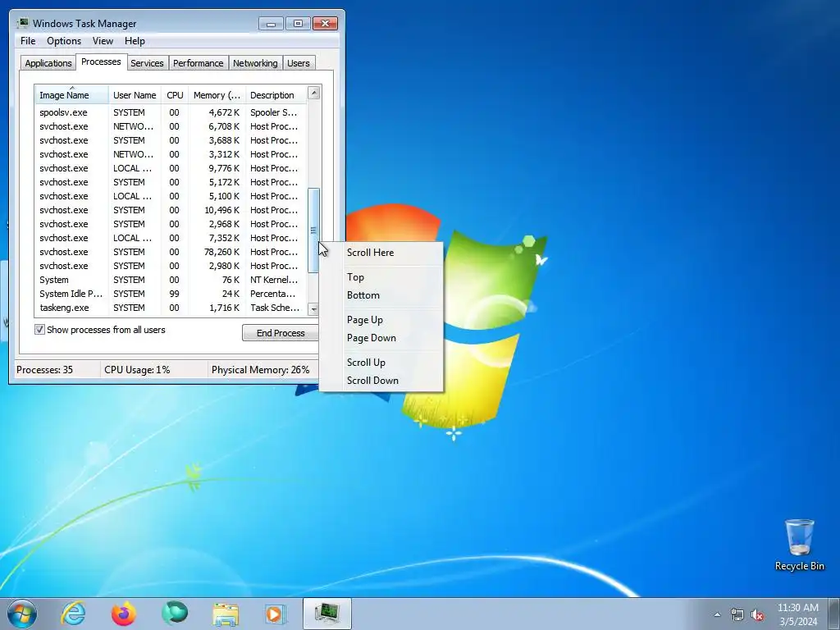The height and width of the screenshot is (630, 840).
Task: Select the spoolsv.exe process row
Action: pos(171,112)
